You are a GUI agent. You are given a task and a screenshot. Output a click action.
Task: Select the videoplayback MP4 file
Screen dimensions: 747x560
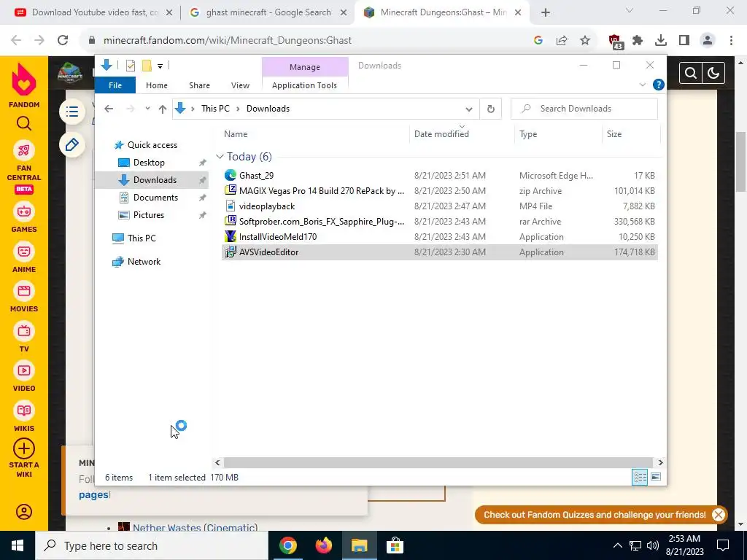coord(439,206)
